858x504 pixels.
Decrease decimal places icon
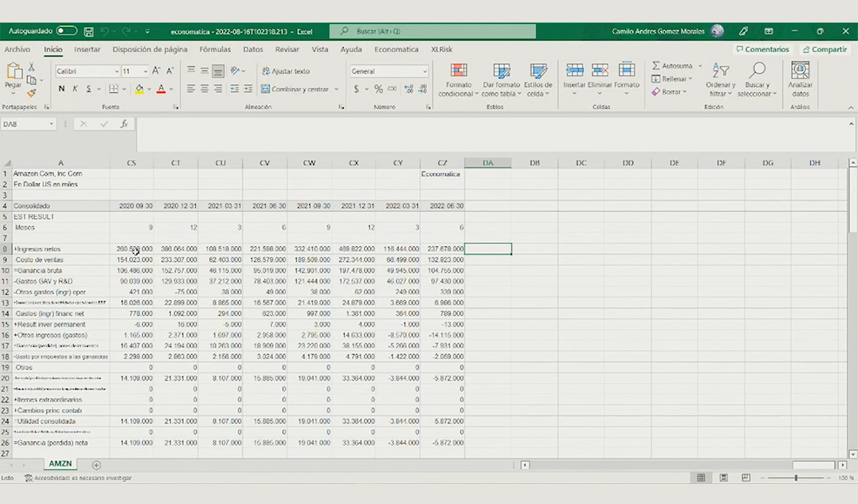pos(422,89)
